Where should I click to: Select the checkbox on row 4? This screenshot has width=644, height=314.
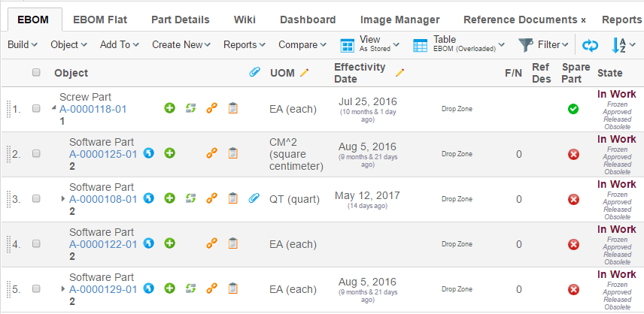[36, 243]
